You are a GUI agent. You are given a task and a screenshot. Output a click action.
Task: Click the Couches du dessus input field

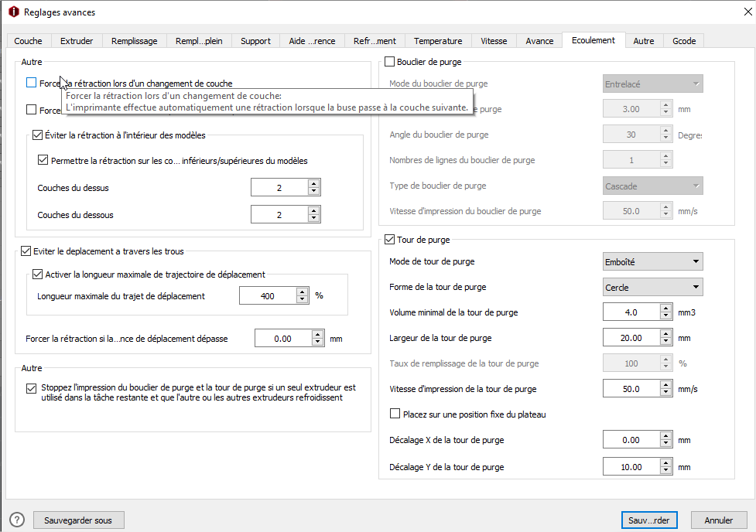click(x=279, y=187)
